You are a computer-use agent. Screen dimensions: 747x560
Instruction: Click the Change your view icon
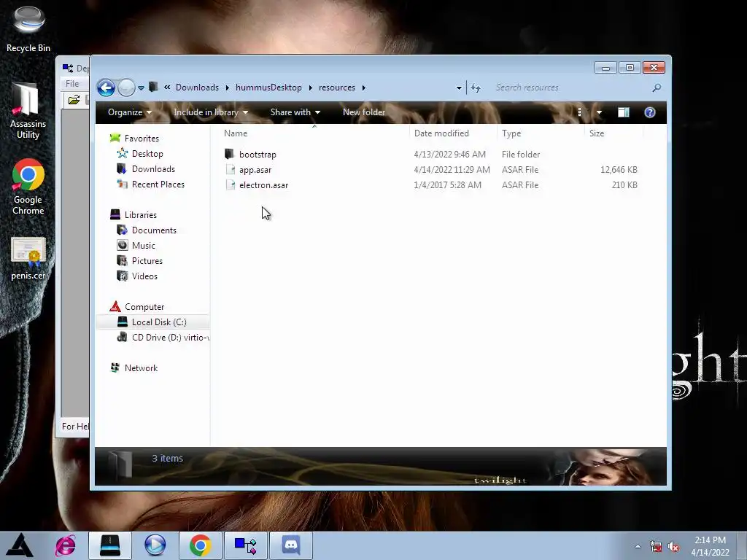point(579,112)
